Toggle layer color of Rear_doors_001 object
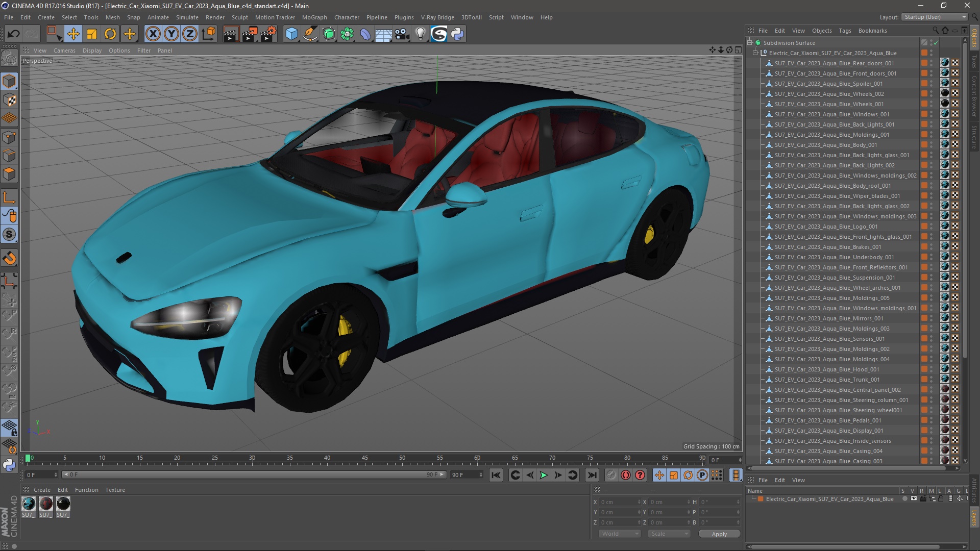 point(924,63)
